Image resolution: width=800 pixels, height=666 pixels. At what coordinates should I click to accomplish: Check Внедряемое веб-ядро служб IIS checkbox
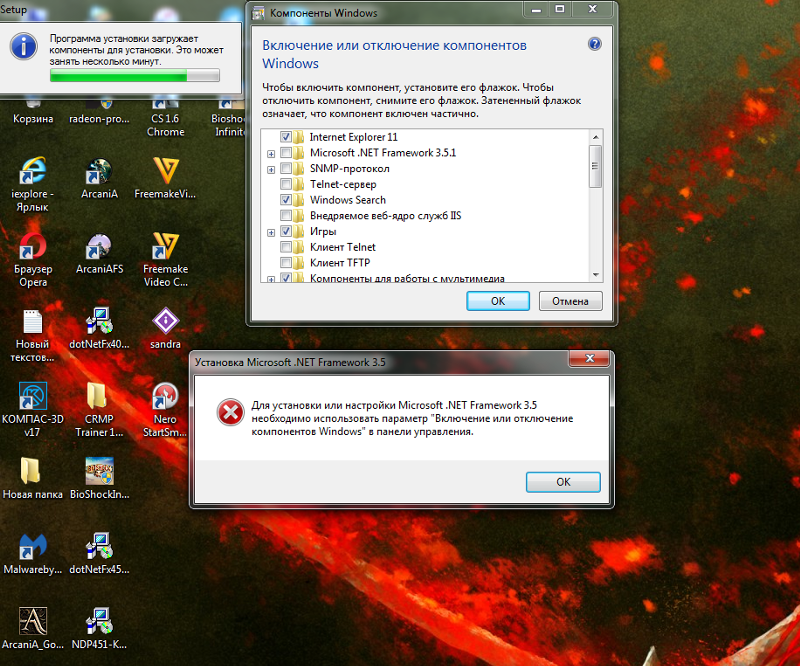[x=286, y=215]
